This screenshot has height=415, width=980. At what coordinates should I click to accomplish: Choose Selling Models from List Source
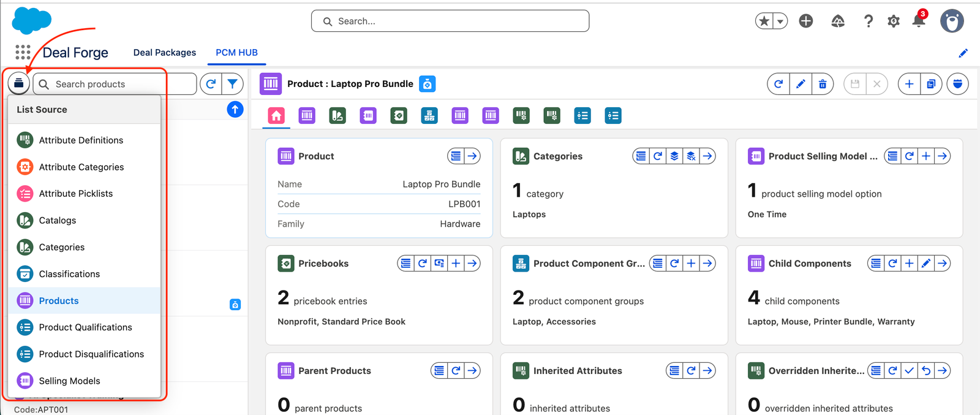click(85, 381)
